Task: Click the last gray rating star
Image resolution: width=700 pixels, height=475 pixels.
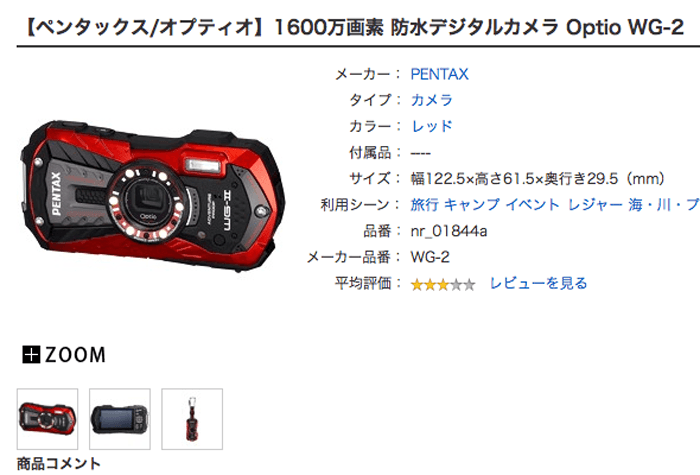Action: pos(469,285)
